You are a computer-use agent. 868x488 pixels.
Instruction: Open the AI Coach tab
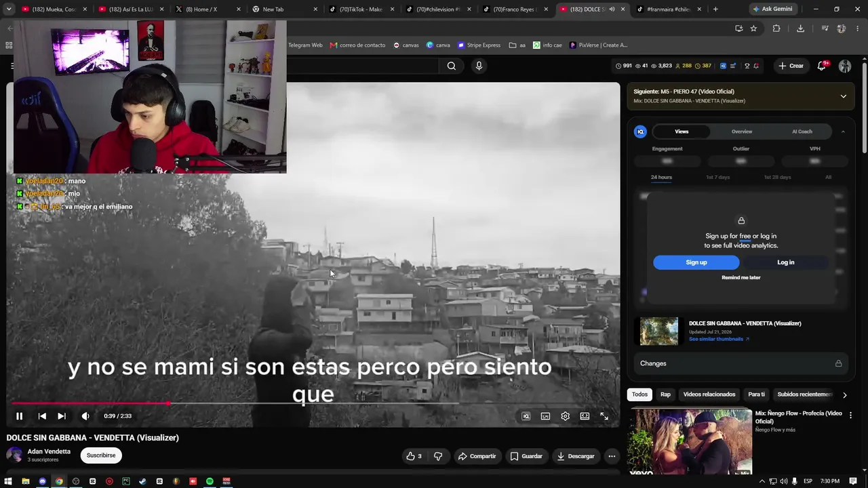tap(802, 131)
